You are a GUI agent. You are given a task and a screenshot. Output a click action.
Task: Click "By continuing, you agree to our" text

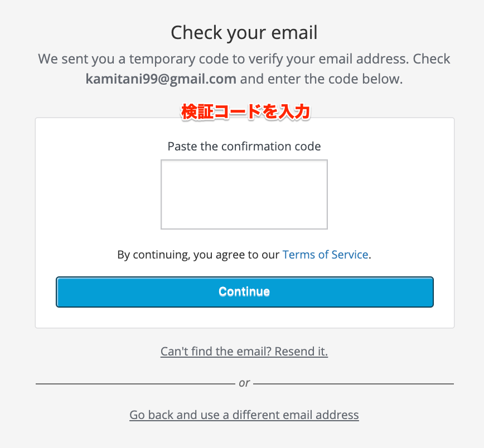[x=198, y=255]
